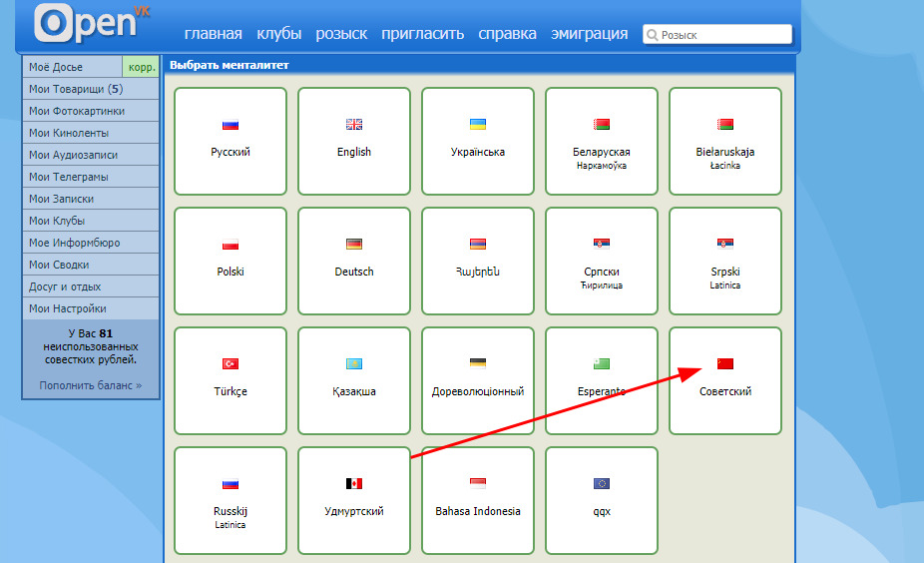Open the главная menu item
Screen dimensions: 924x563
coord(213,34)
